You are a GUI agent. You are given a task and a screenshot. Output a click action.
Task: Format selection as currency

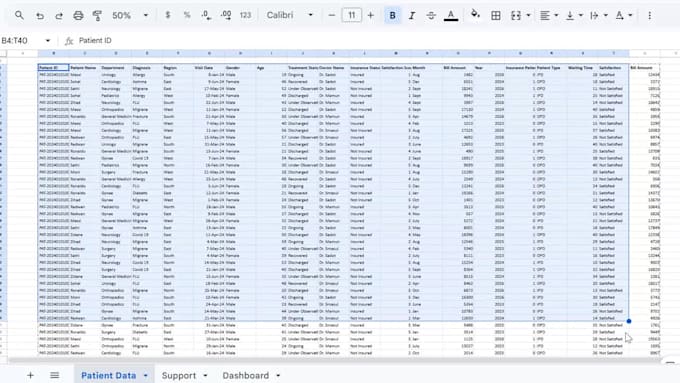tap(168, 15)
